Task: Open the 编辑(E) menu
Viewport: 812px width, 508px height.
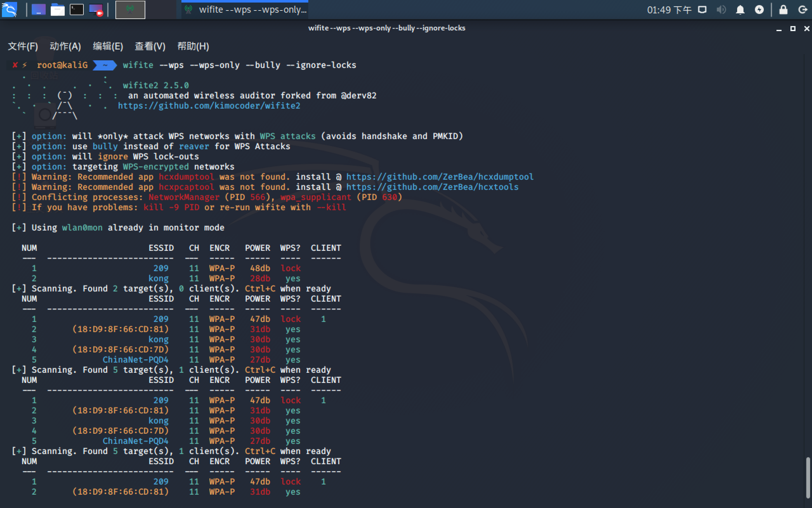Action: point(108,46)
